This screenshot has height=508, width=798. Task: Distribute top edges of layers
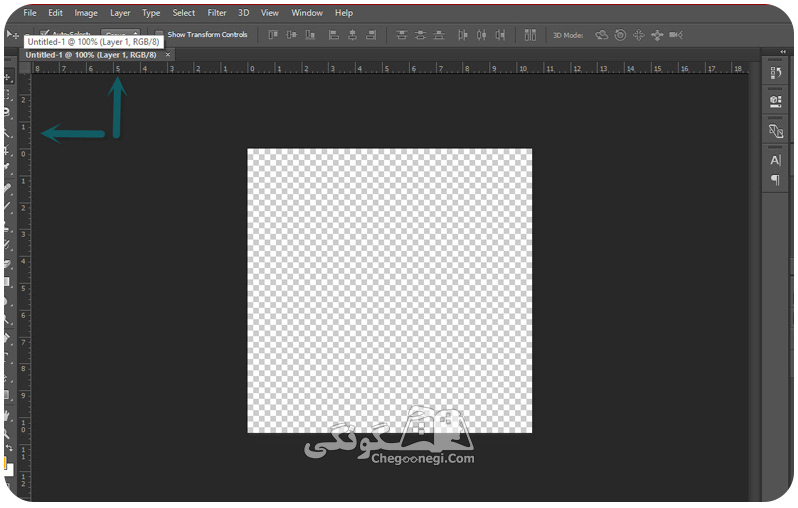[402, 35]
